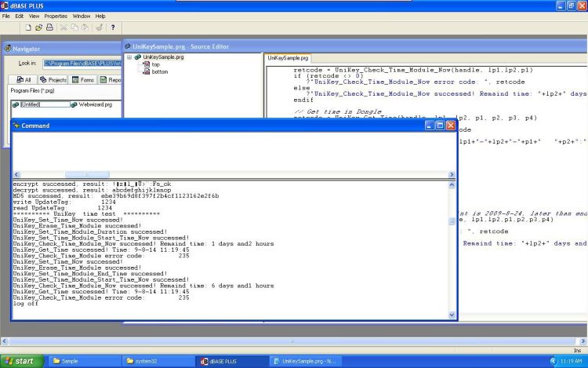588x368 pixels.
Task: Click the Look in path field
Action: [82, 64]
